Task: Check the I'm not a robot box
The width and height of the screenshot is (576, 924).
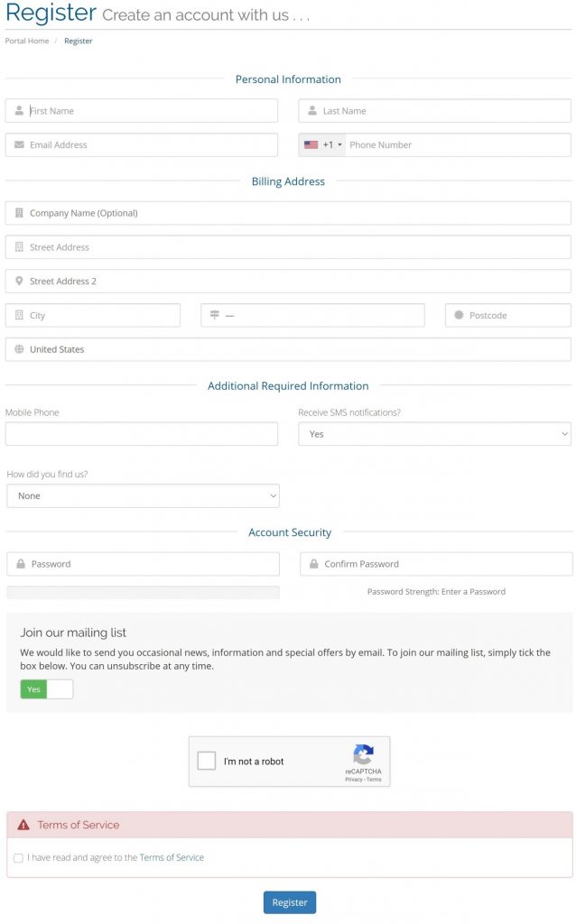Action: click(x=207, y=761)
